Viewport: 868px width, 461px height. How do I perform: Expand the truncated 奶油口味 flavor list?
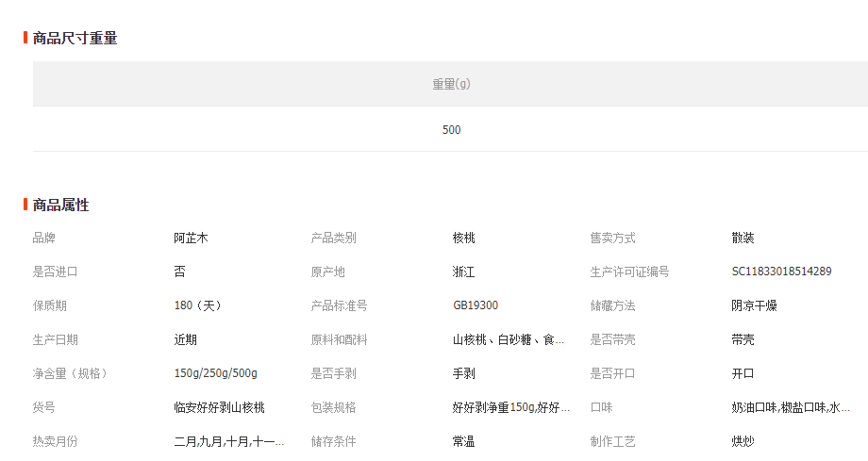[790, 407]
